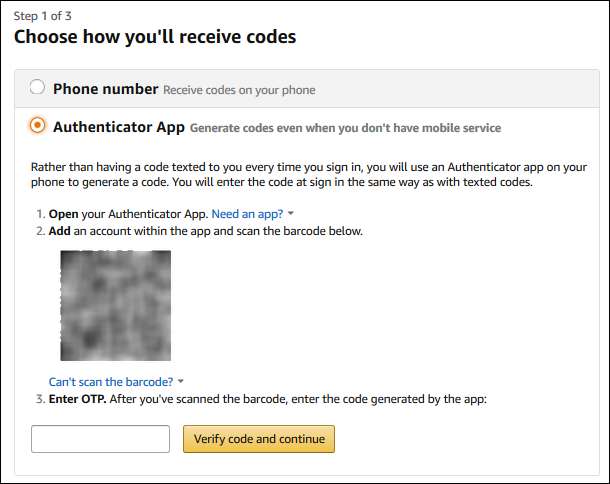
Task: Click the bold "Open" step one text
Action: (x=65, y=214)
